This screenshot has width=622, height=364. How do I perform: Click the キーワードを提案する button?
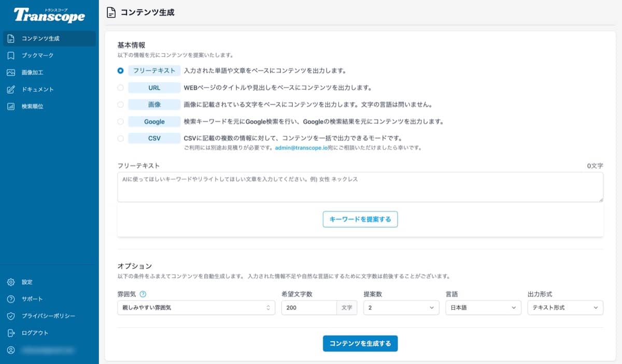coord(360,219)
